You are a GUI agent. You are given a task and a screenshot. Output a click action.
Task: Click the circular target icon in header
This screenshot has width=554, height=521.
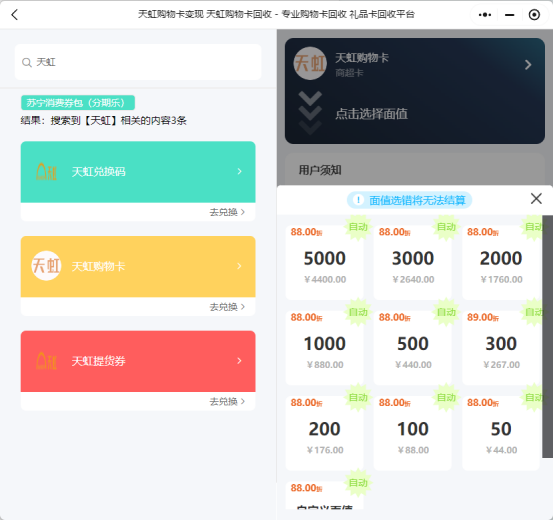[534, 14]
